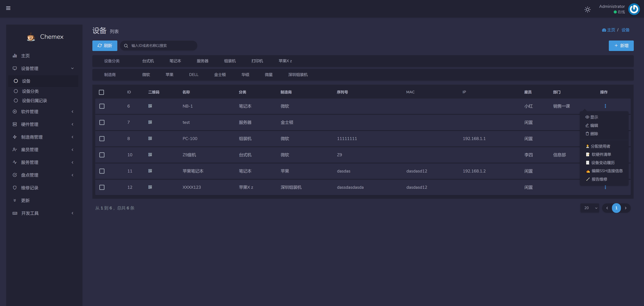This screenshot has height=306, width=644.
Task: Click the hamburger menu icon
Action: pyautogui.click(x=8, y=8)
